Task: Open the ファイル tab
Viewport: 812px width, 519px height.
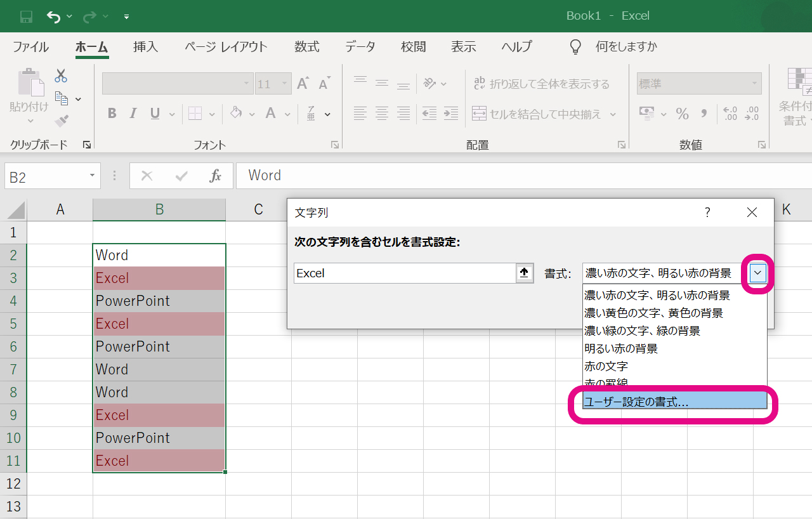Action: pyautogui.click(x=30, y=47)
